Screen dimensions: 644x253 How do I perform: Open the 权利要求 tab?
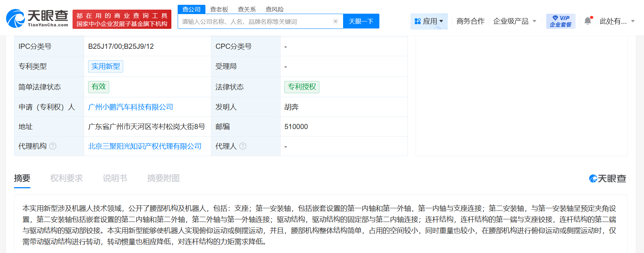(x=67, y=178)
